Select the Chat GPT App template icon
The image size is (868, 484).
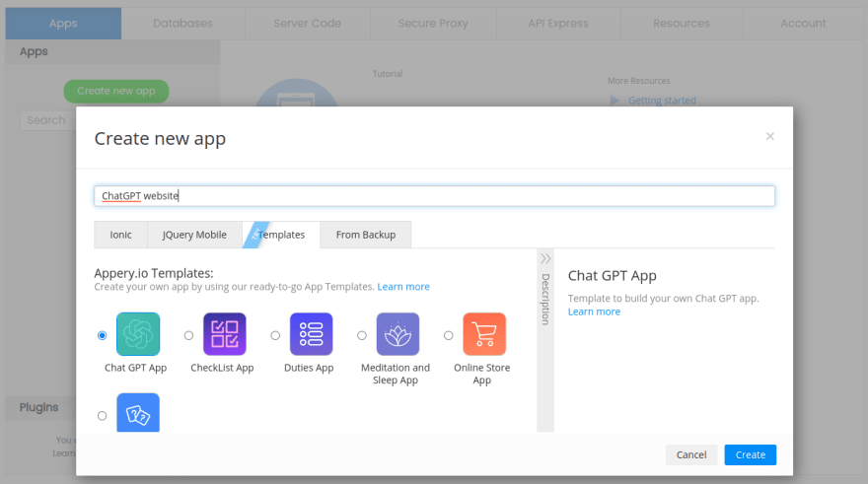(138, 334)
